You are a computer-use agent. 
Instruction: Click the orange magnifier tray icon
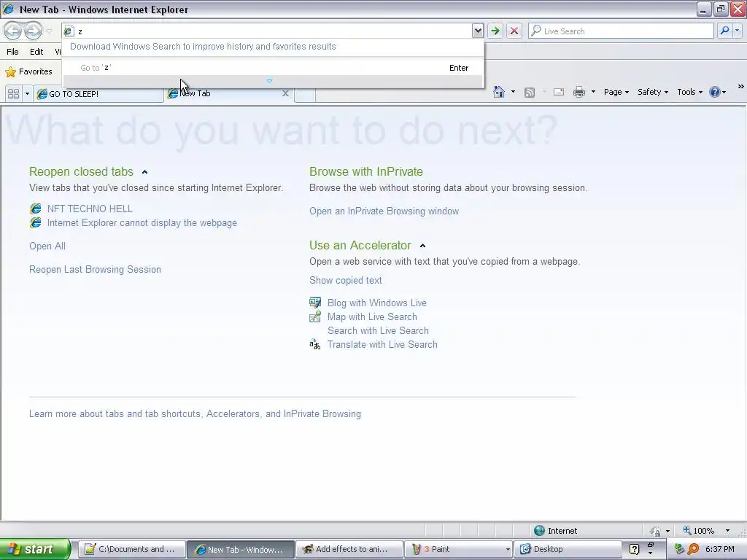click(693, 549)
